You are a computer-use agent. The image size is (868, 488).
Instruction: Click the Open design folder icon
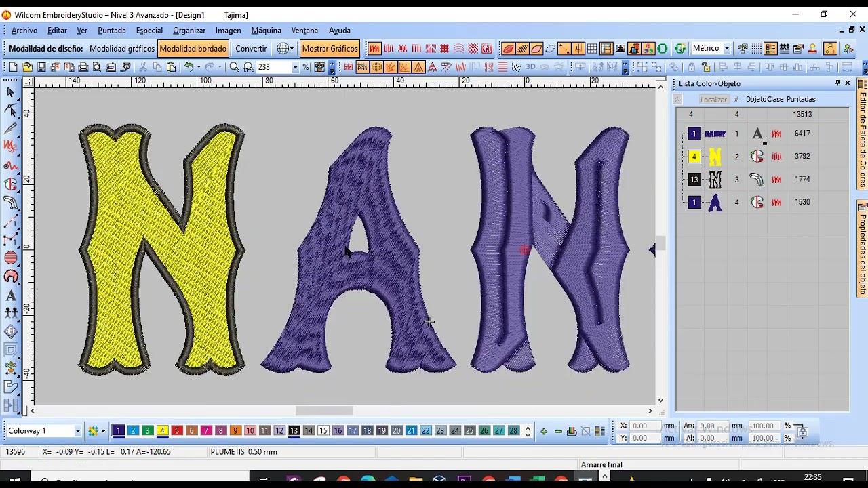point(27,67)
